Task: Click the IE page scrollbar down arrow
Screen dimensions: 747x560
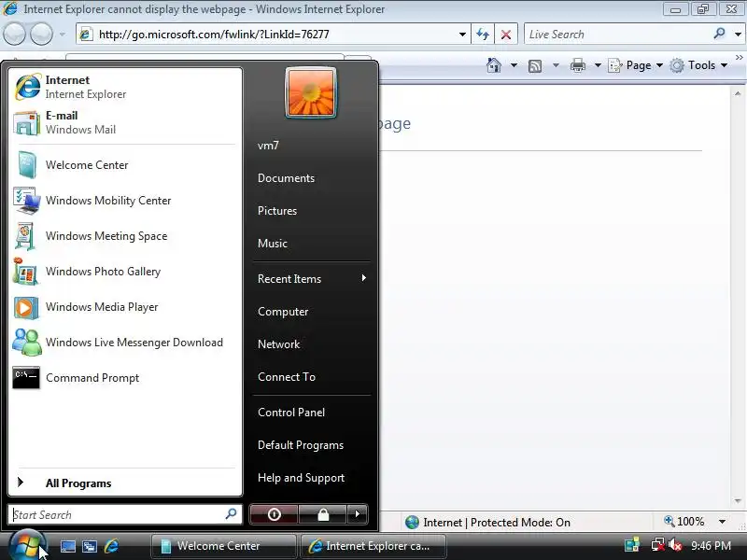Action: pyautogui.click(x=738, y=501)
